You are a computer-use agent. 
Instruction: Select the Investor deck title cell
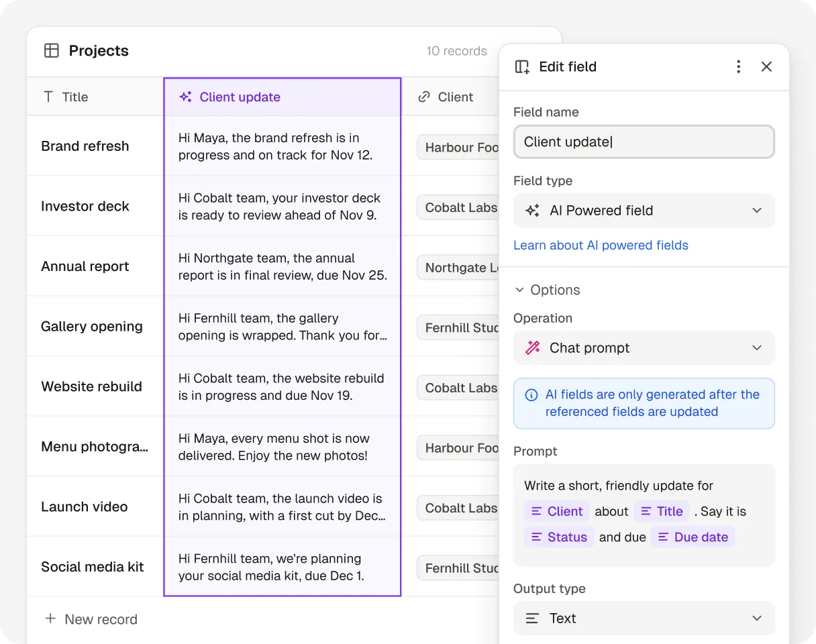[x=95, y=206]
